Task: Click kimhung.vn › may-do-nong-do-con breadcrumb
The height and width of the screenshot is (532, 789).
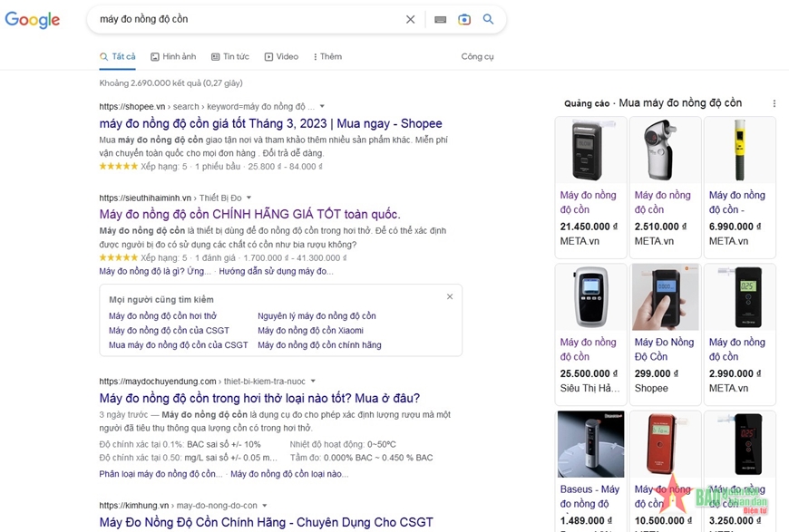Action: (x=178, y=506)
